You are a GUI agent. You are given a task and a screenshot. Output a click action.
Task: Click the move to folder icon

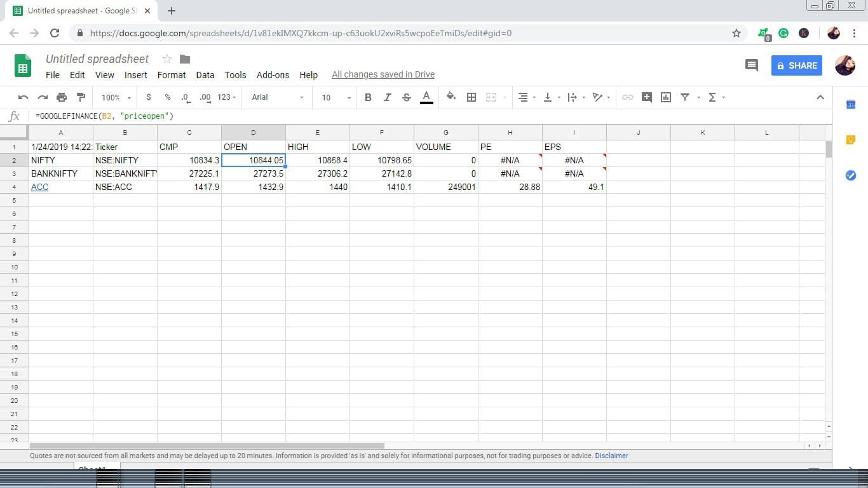click(x=185, y=59)
